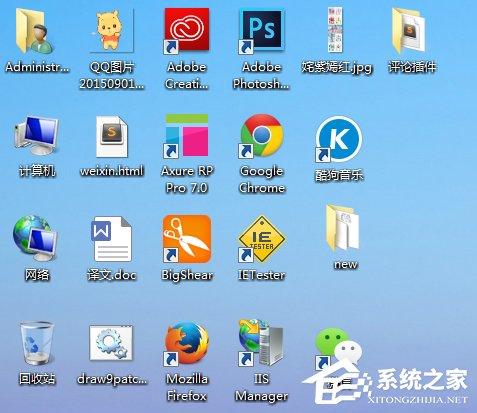Click the Administrator label text
Image resolution: width=477 pixels, height=413 pixels.
tap(37, 67)
